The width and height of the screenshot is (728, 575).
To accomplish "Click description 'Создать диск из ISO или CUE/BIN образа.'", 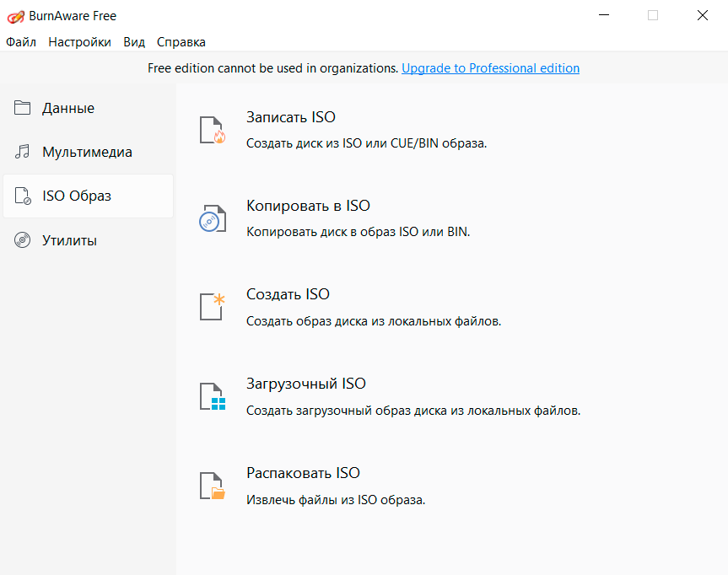I will [x=366, y=143].
